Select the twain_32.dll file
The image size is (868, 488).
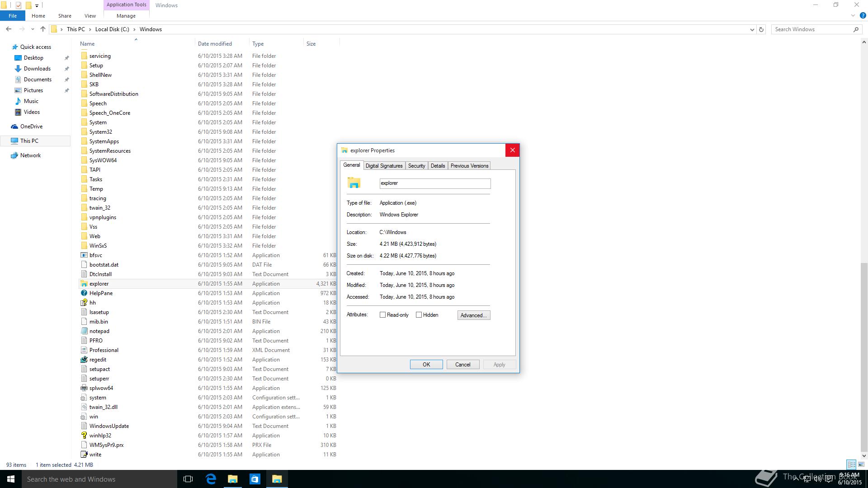point(208,407)
